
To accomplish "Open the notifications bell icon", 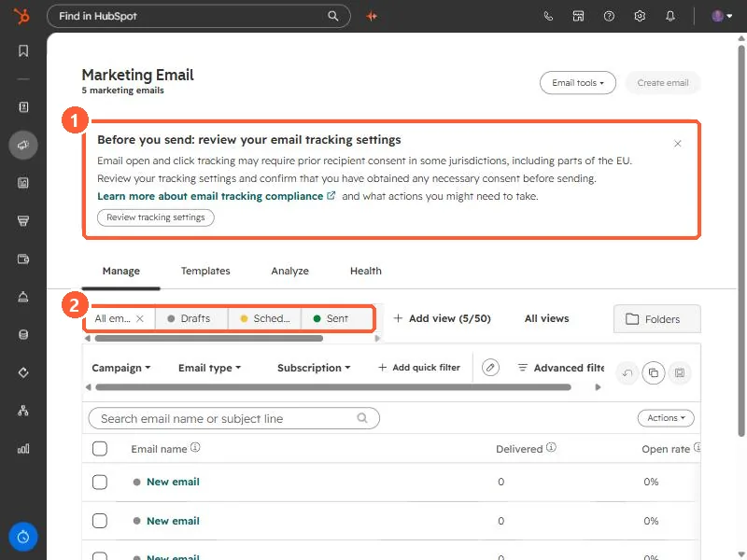I will click(x=670, y=16).
